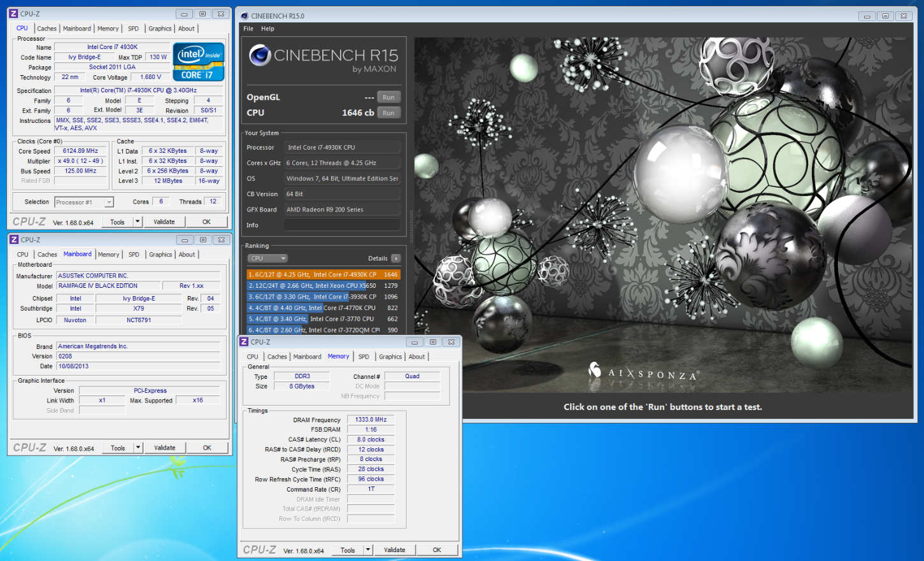
Task: Select the About tab in the top CPU-Z window
Action: coord(187,29)
